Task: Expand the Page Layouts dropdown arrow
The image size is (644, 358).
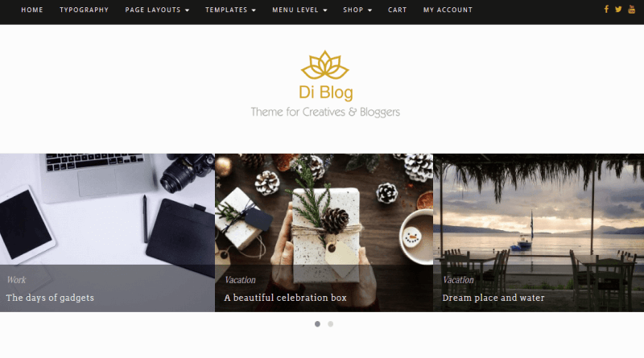Action: click(188, 10)
